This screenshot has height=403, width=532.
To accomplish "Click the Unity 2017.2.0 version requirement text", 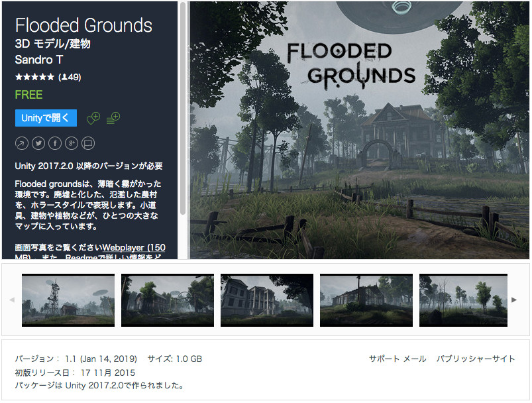I will point(89,166).
